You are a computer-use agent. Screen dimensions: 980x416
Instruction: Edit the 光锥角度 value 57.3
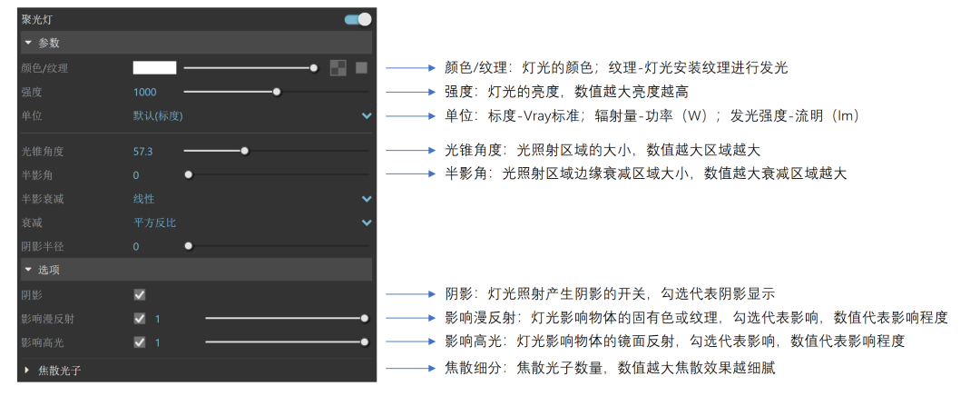coord(142,151)
